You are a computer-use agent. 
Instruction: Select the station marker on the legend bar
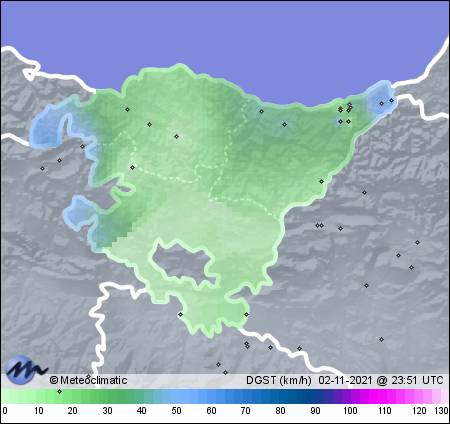[60, 391]
